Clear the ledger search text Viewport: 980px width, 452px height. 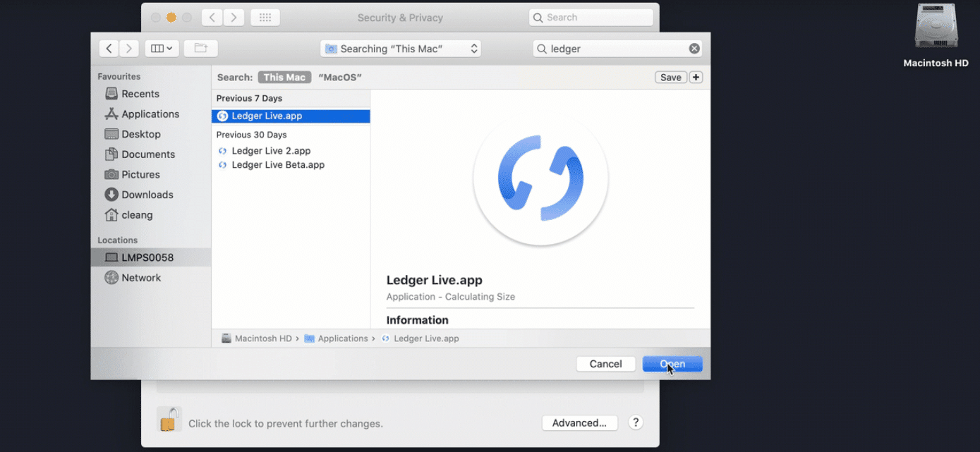point(694,49)
